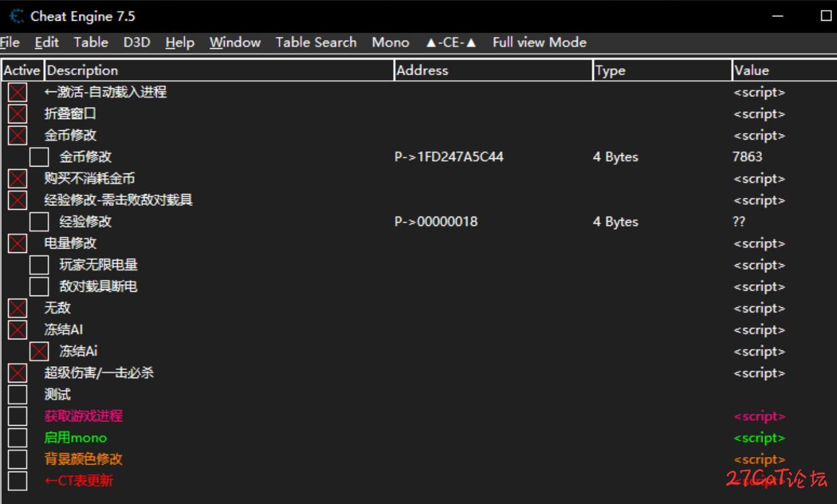Select the ?? value of 经验修改
The image size is (837, 504).
(x=739, y=222)
